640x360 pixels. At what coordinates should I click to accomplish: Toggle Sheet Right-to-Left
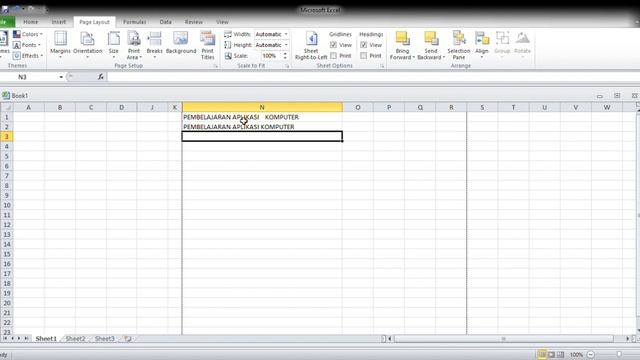(x=311, y=45)
